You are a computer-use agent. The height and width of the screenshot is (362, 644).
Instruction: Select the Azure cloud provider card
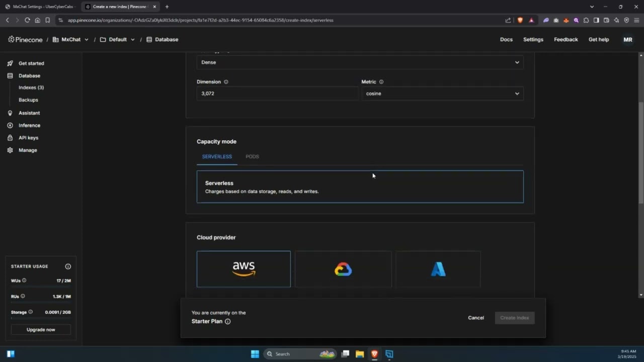tap(438, 269)
